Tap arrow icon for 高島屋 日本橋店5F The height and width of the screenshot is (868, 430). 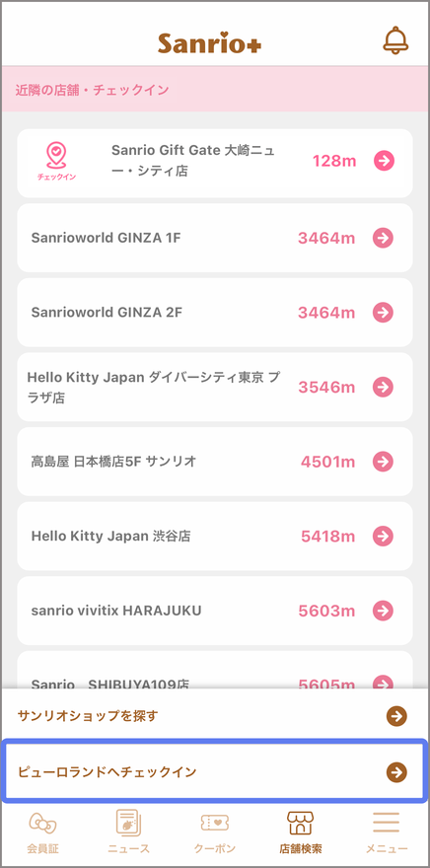(383, 462)
